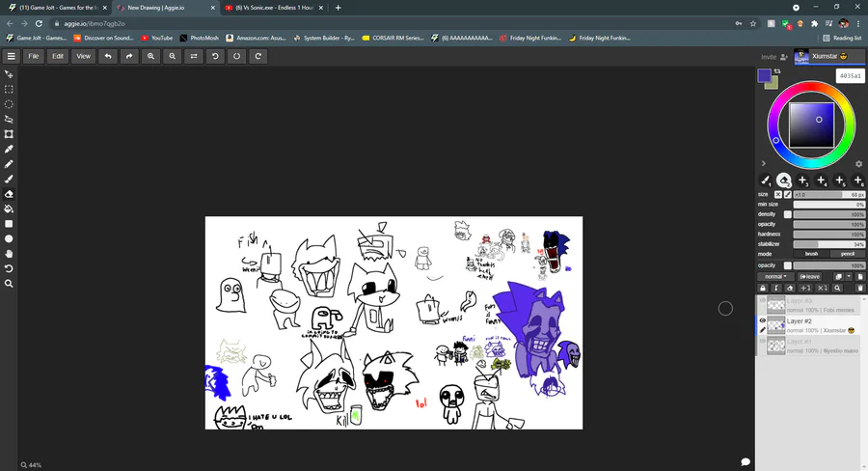Zoom out of the canvas
The image size is (868, 471).
coord(173,56)
